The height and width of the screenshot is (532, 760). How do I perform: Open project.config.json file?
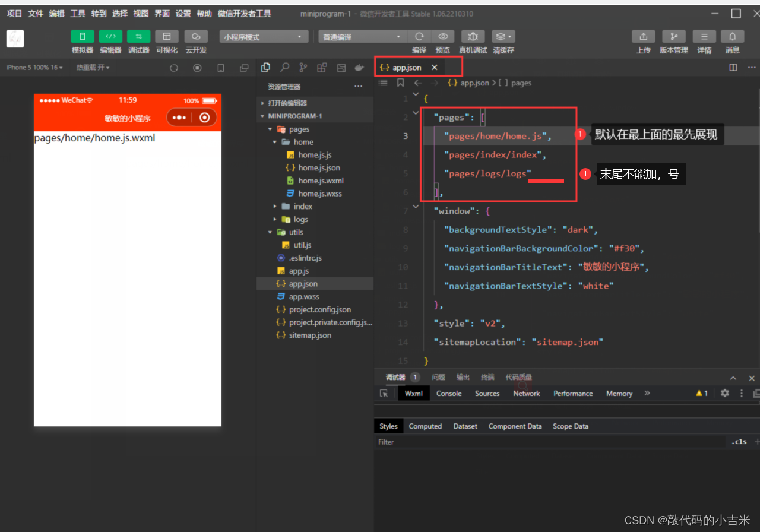pos(315,309)
